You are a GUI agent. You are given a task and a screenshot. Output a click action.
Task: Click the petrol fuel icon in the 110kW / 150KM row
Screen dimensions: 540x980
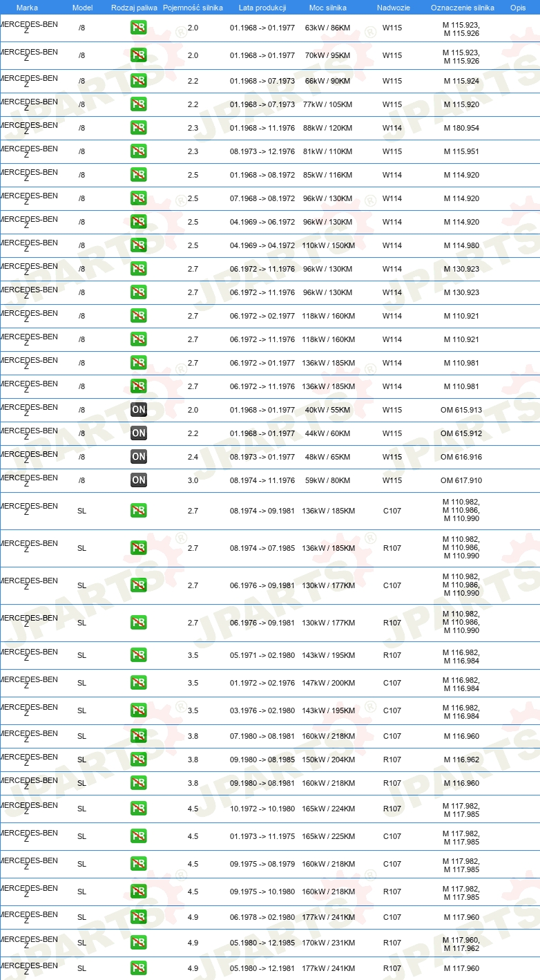coord(139,246)
